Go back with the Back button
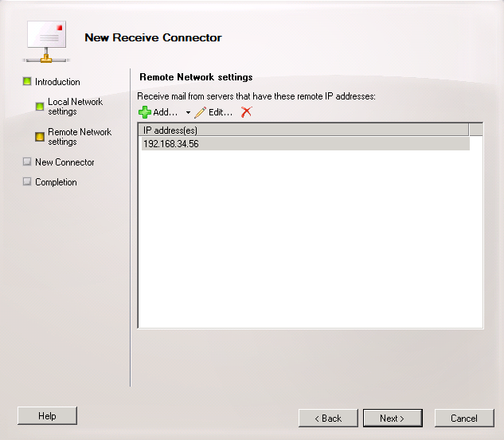 click(328, 419)
